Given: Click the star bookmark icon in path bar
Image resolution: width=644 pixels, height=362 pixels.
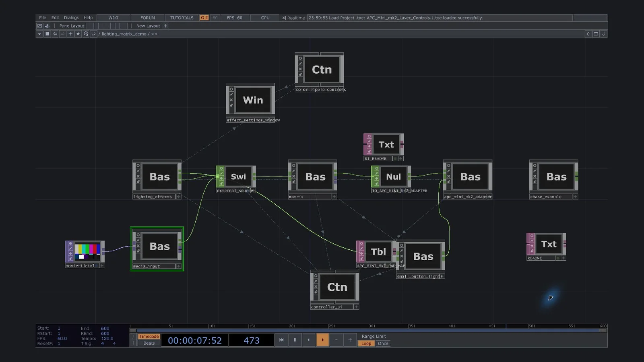Looking at the screenshot, I should click(x=78, y=34).
